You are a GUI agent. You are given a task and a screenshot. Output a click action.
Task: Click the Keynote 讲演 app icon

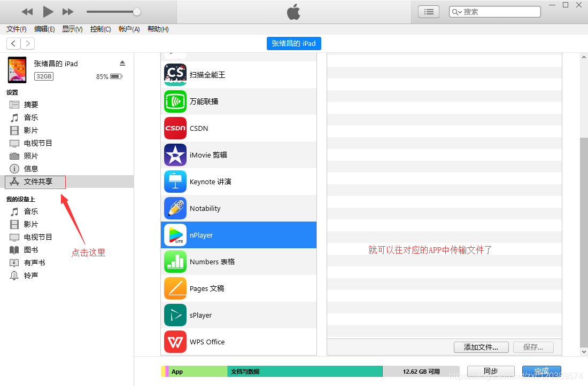click(x=175, y=182)
